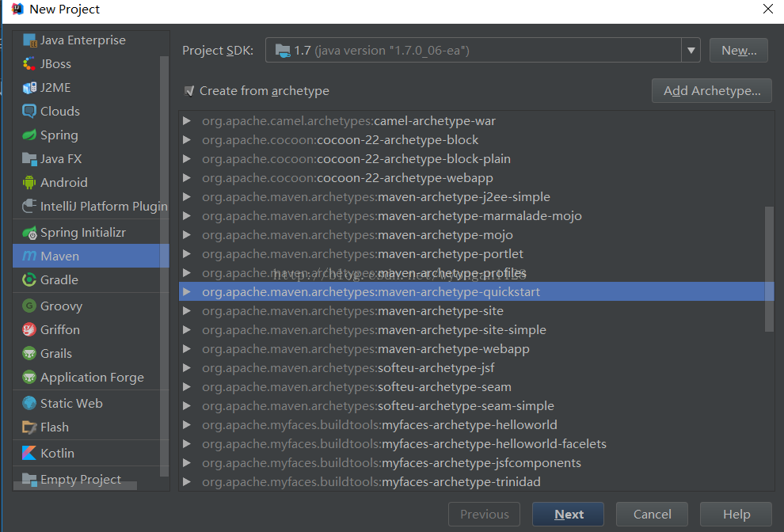Expand the maven-archetype-quickstart tree node
This screenshot has height=532, width=784.
point(187,292)
